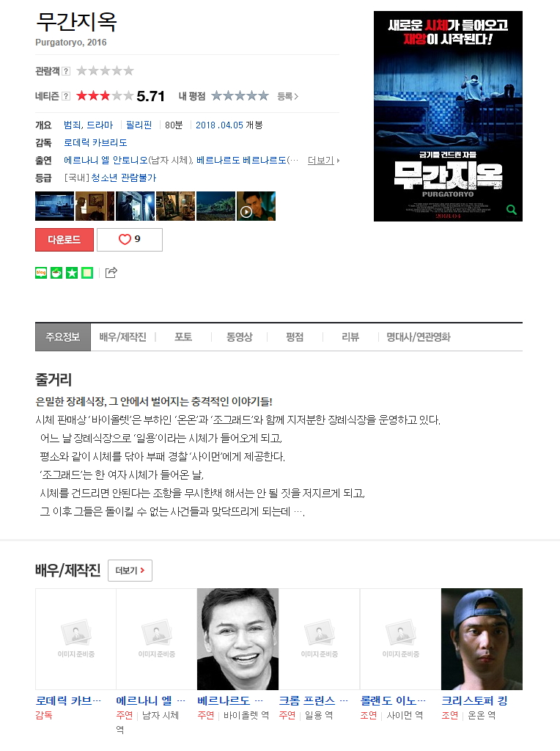Open the help icon next to 네티즌

click(66, 96)
